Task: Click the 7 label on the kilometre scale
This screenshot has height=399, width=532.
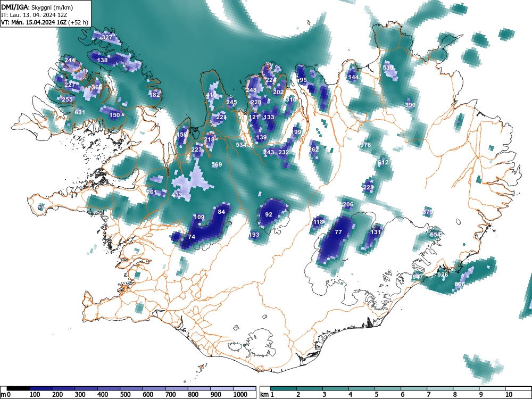Action: (428, 395)
